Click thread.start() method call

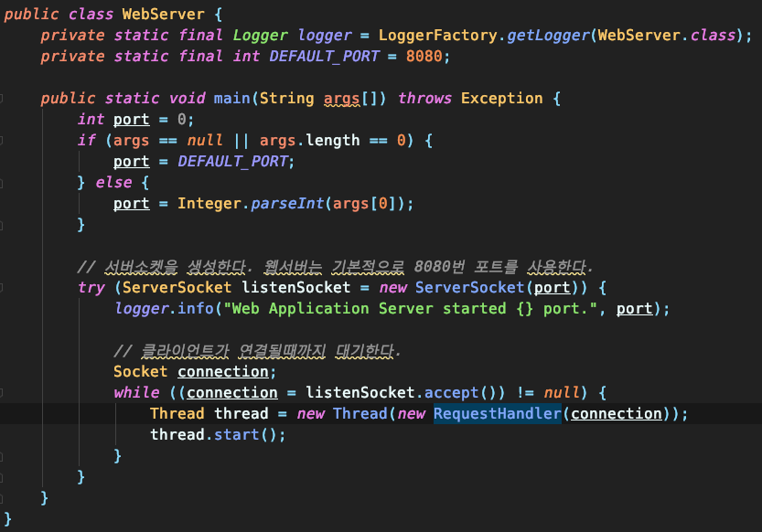pyautogui.click(x=219, y=434)
